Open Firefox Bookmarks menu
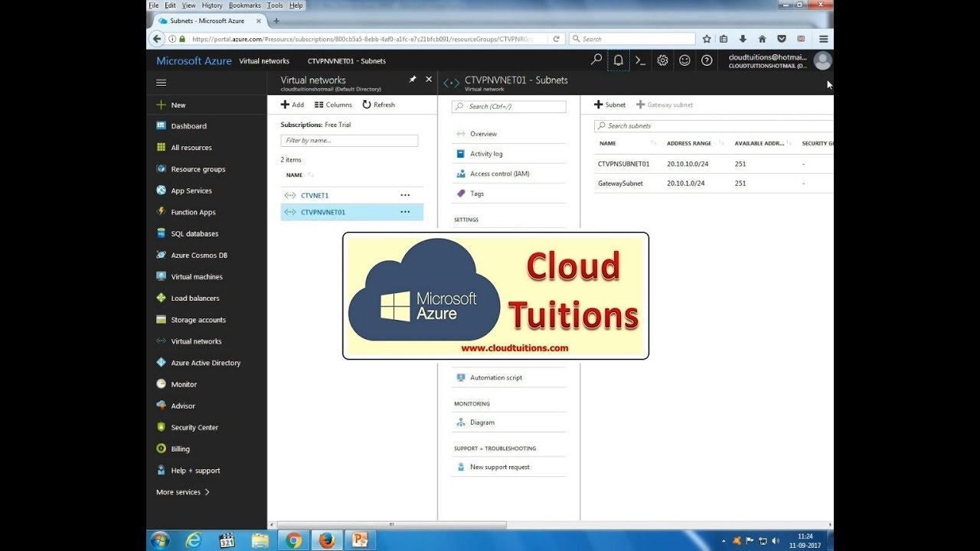Viewport: 980px width, 551px height. pyautogui.click(x=244, y=5)
